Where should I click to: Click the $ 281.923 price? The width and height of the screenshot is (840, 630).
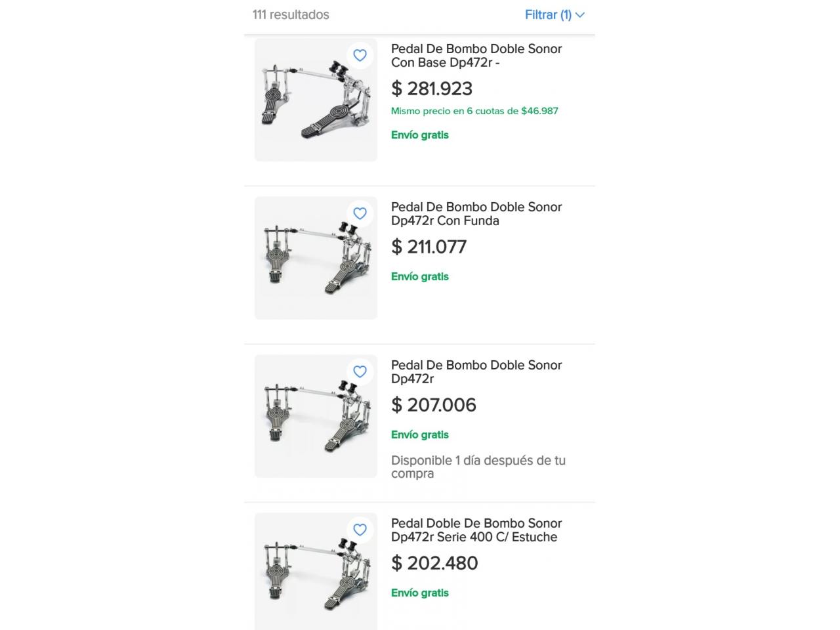(432, 89)
